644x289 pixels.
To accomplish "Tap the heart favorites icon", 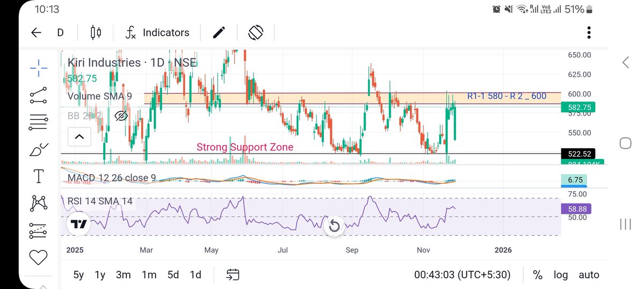I will (39, 257).
